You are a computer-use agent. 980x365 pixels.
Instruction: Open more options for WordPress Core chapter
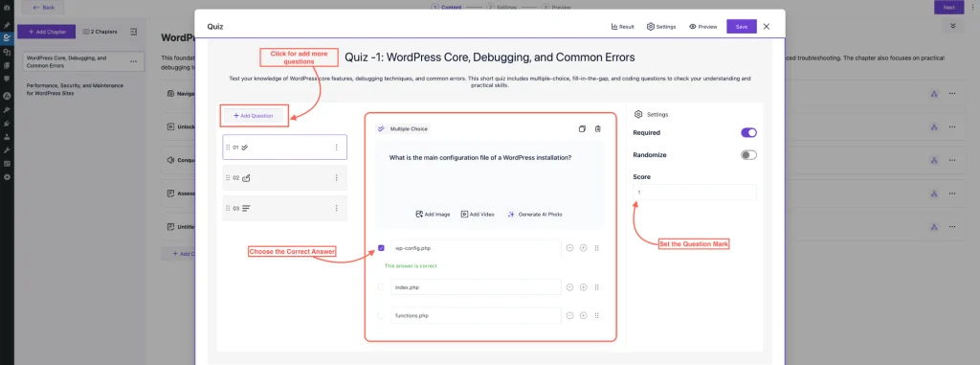pyautogui.click(x=133, y=61)
